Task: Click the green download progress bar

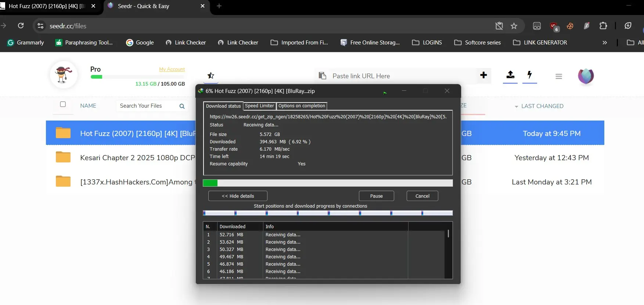Action: click(x=328, y=183)
